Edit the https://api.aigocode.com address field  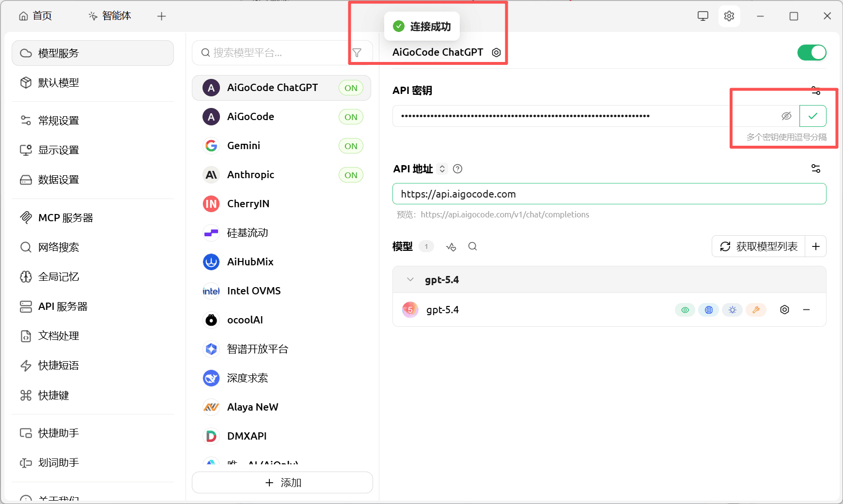click(x=609, y=194)
